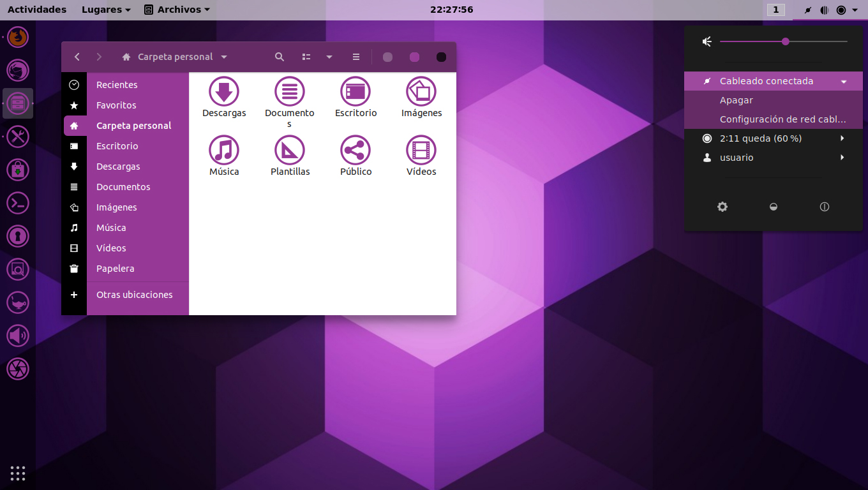Click the speaker mute icon in status menu
Image resolution: width=868 pixels, height=490 pixels.
click(x=707, y=41)
